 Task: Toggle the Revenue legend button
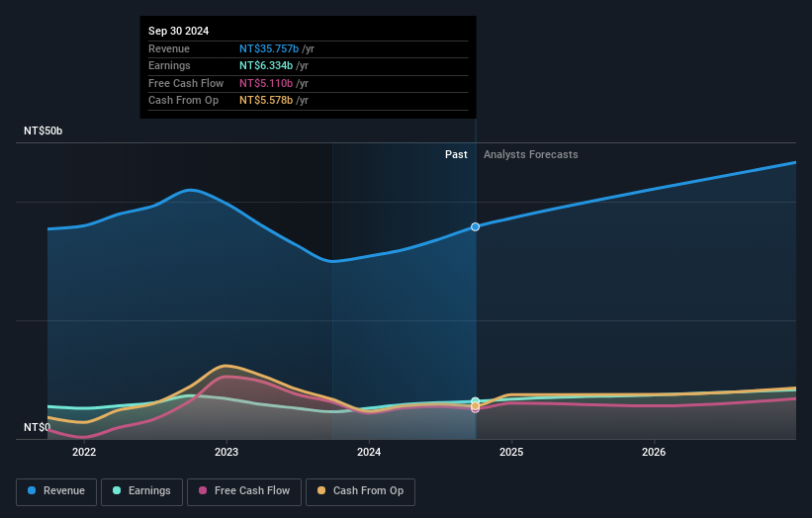tap(56, 491)
